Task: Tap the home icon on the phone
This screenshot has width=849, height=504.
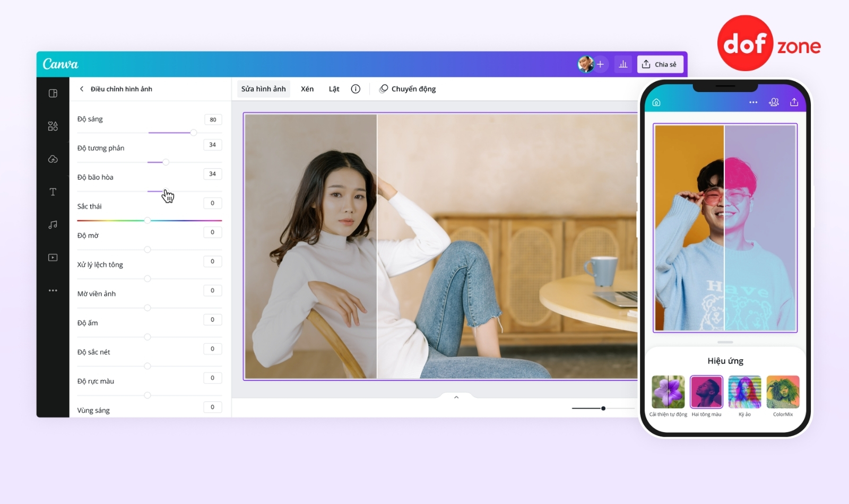Action: coord(656,102)
